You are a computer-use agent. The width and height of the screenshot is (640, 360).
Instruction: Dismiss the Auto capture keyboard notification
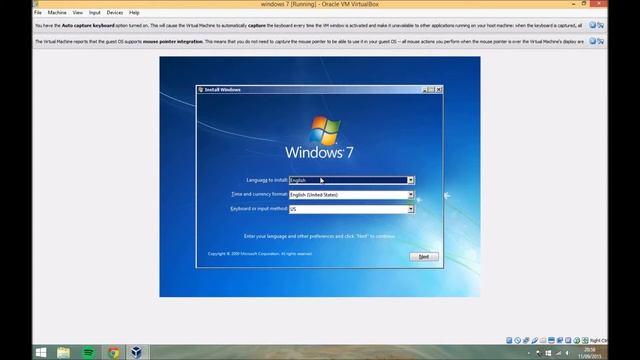coord(592,25)
